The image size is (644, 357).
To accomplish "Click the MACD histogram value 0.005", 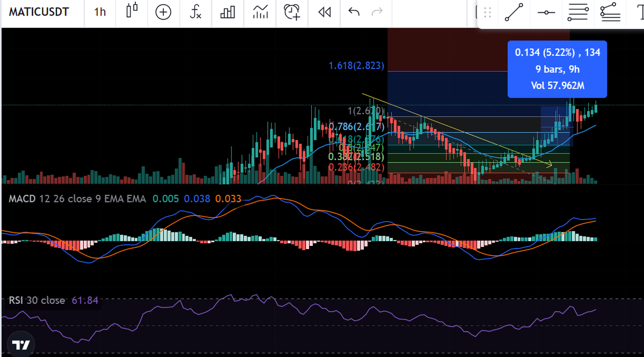I will tap(165, 199).
